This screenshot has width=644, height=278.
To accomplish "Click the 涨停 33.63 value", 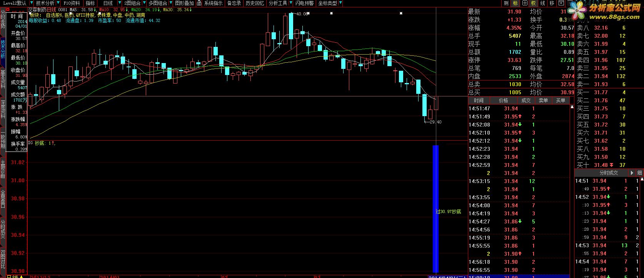I will [514, 60].
